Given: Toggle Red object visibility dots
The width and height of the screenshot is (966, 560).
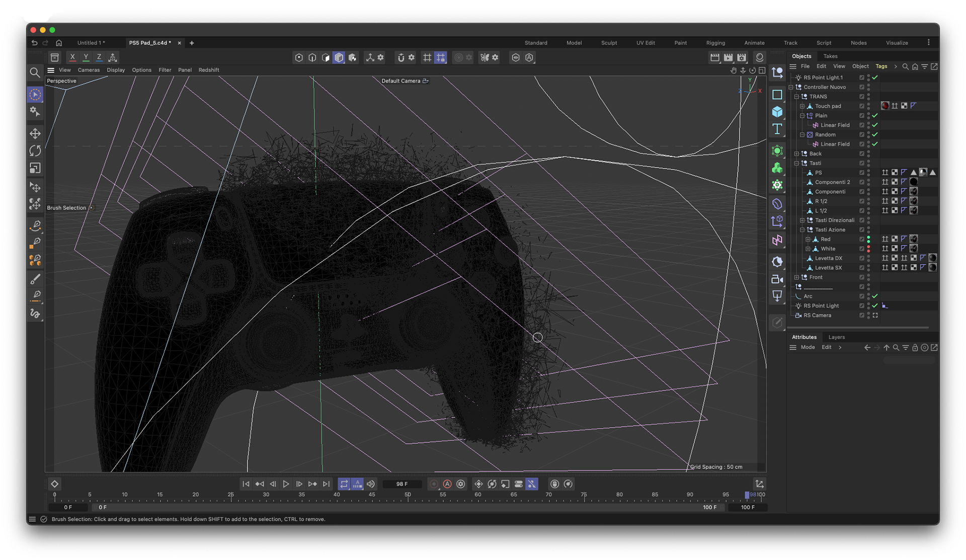Looking at the screenshot, I should (x=868, y=239).
